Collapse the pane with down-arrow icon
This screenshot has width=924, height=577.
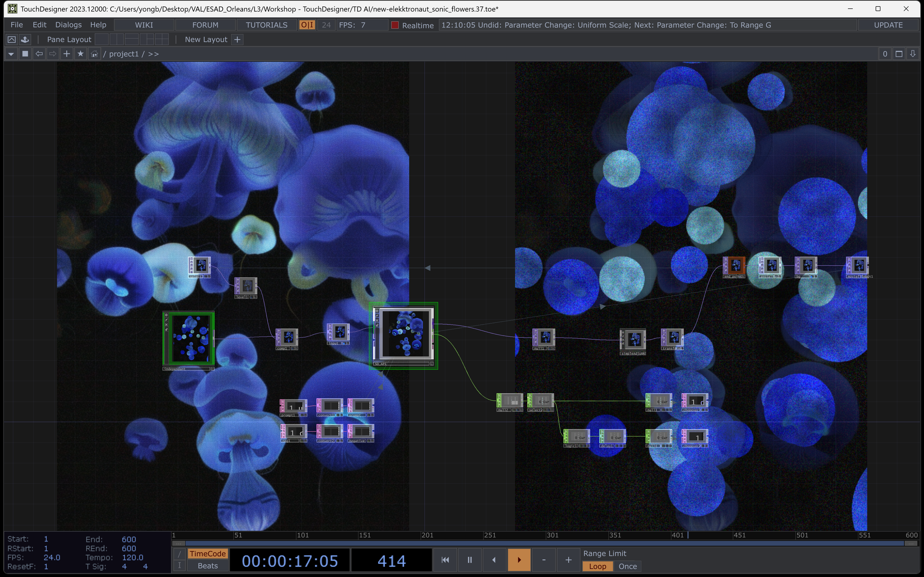coord(912,54)
